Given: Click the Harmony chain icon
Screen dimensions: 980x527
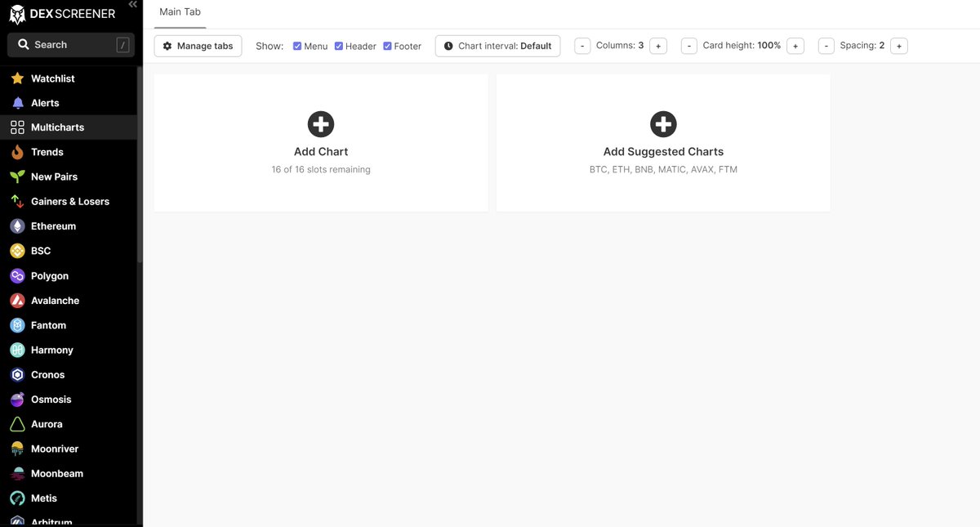Looking at the screenshot, I should [17, 350].
